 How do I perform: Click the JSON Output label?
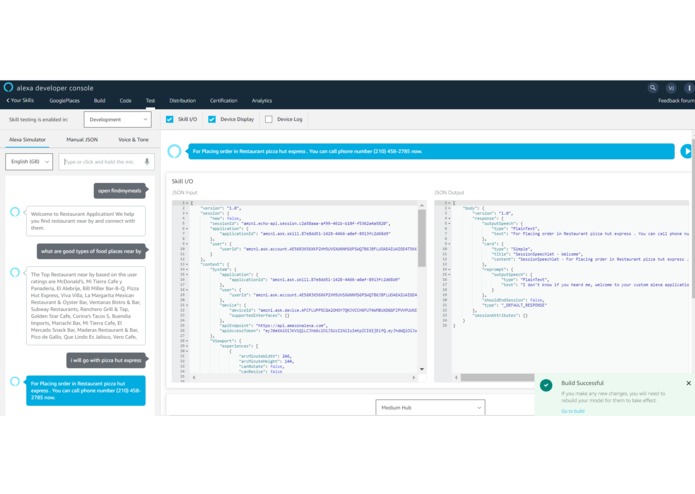coord(449,192)
